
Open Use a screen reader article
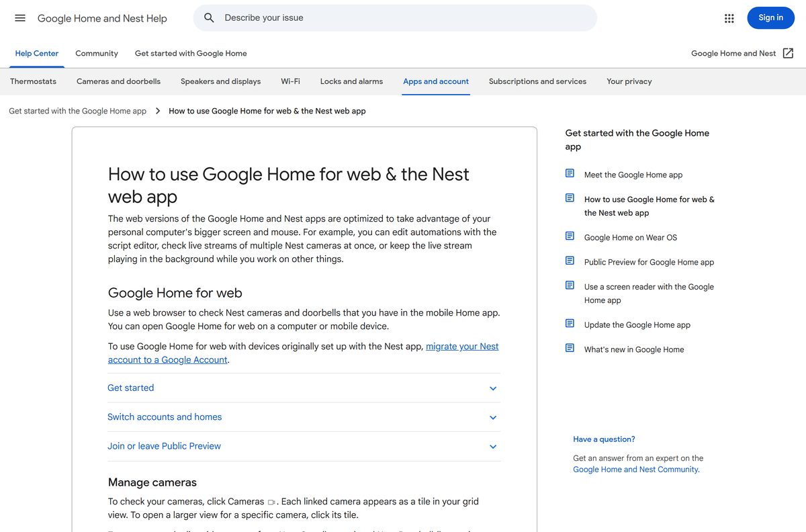tap(649, 294)
